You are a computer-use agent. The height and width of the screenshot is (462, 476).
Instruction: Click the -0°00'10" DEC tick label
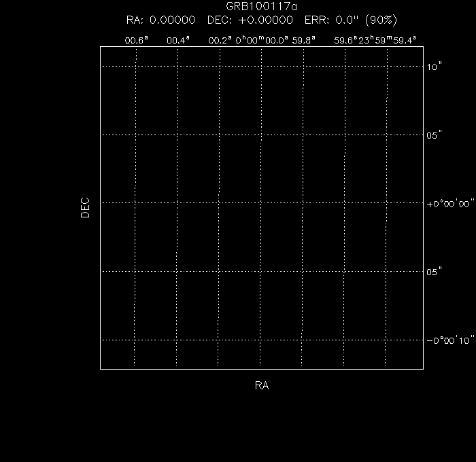(450, 340)
